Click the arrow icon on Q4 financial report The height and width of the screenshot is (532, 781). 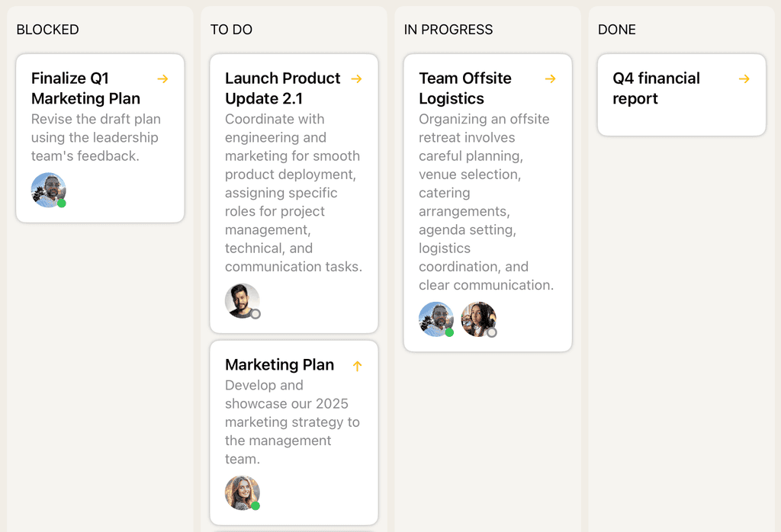coord(744,79)
